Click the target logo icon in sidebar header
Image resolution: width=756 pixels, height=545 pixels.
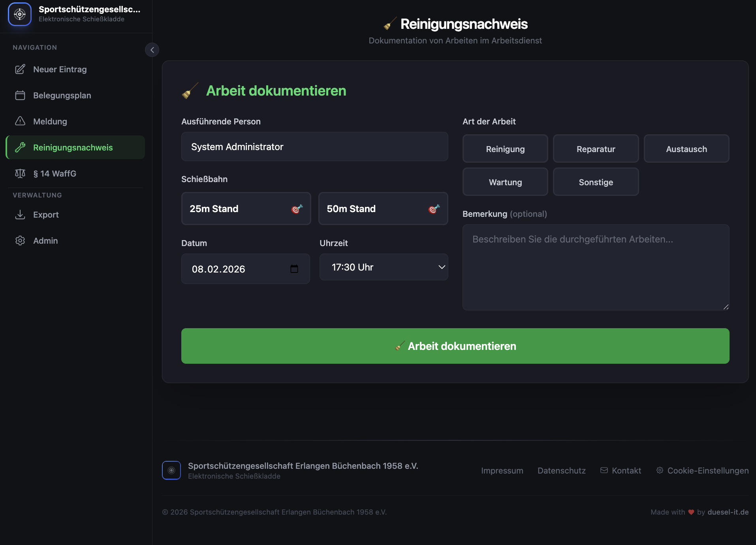point(20,14)
